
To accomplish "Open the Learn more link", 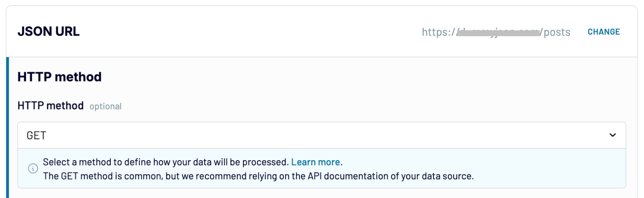I will click(x=315, y=162).
